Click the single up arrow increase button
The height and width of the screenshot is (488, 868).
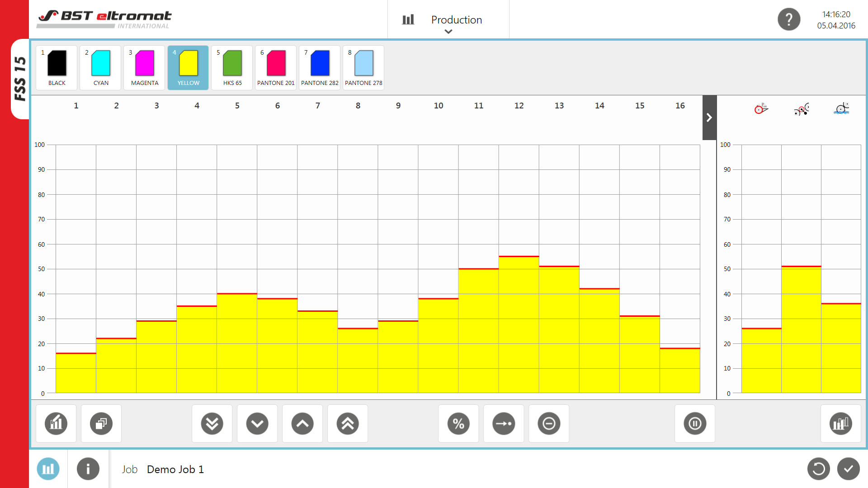click(x=302, y=423)
